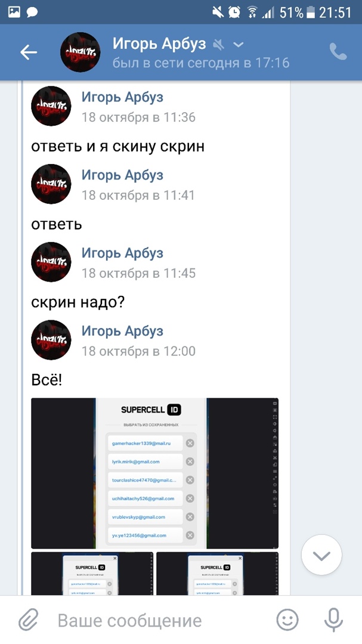The width and height of the screenshot is (362, 644).
Task: Tap the Игорь Арбуз header title
Action: tap(159, 44)
